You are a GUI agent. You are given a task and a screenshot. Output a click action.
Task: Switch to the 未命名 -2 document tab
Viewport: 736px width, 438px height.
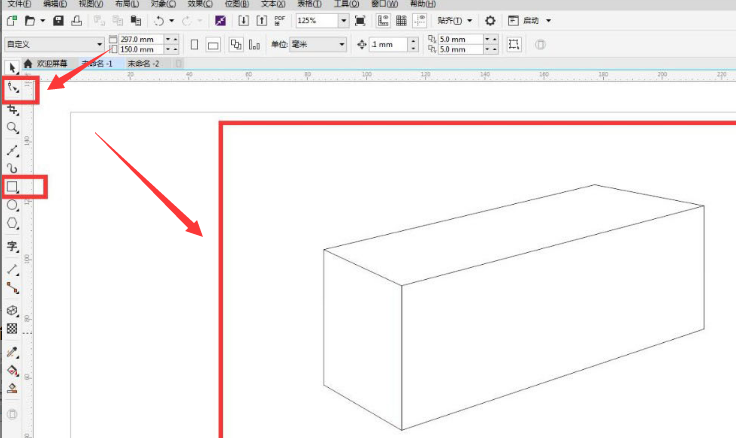144,63
